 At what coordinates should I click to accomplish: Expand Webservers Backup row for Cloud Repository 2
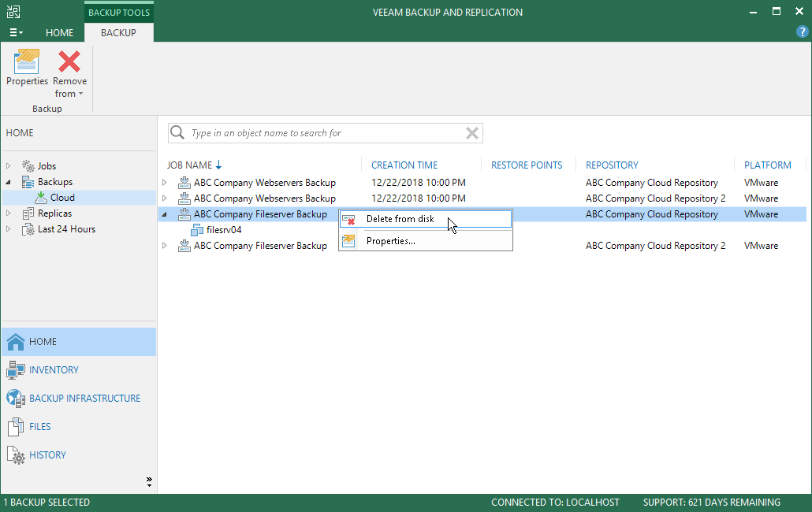164,198
